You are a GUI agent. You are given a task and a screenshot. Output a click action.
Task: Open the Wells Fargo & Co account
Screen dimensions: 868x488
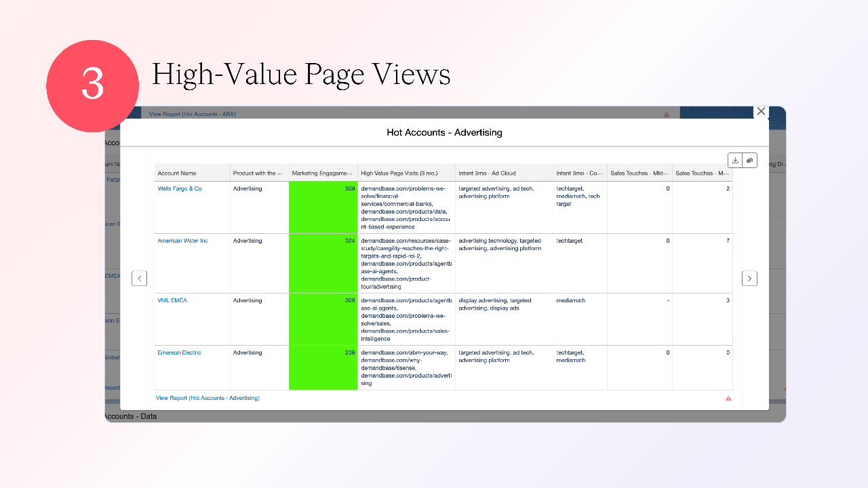click(x=180, y=188)
